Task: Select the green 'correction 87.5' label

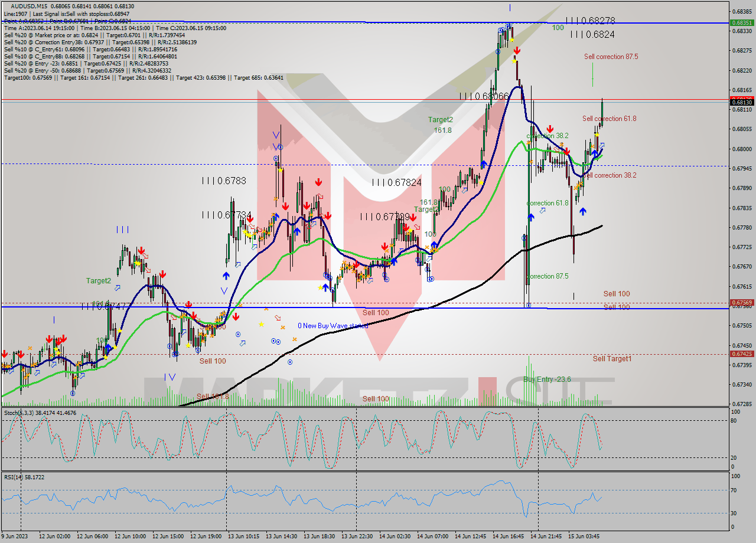Action: [548, 276]
